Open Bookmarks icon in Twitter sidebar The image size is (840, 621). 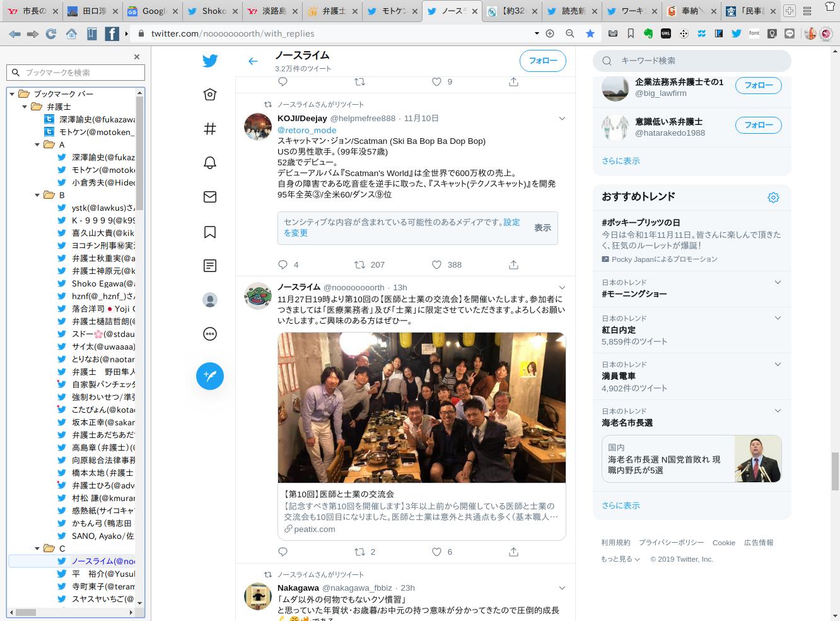point(210,232)
